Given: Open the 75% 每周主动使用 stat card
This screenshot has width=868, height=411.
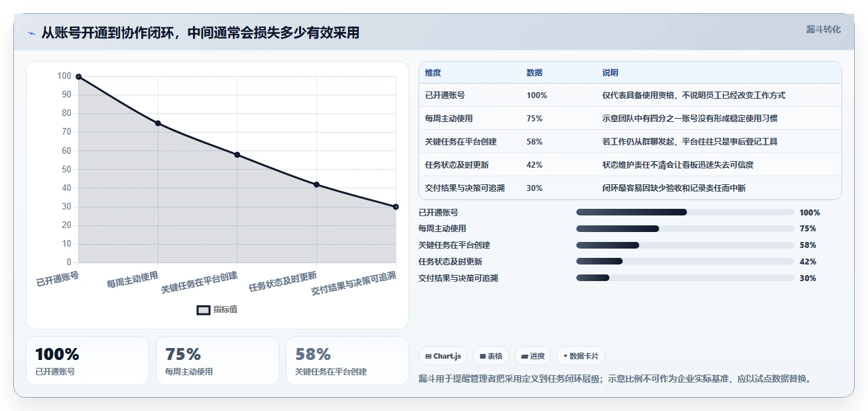Looking at the screenshot, I should tap(217, 361).
